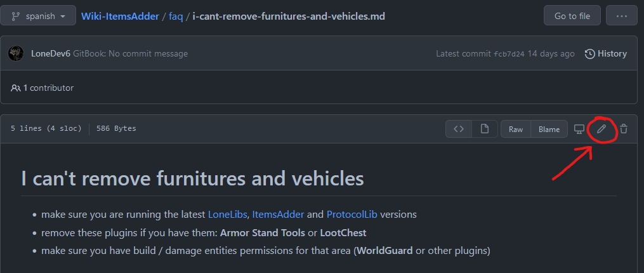Image resolution: width=644 pixels, height=273 pixels.
Task: Follow the LoneLibs link
Action: 227,215
